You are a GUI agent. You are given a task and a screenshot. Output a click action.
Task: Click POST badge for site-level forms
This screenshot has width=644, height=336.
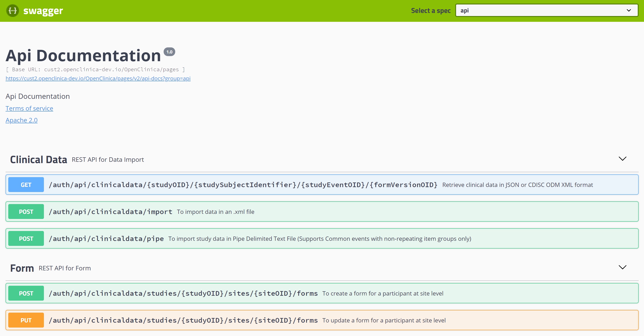[26, 293]
